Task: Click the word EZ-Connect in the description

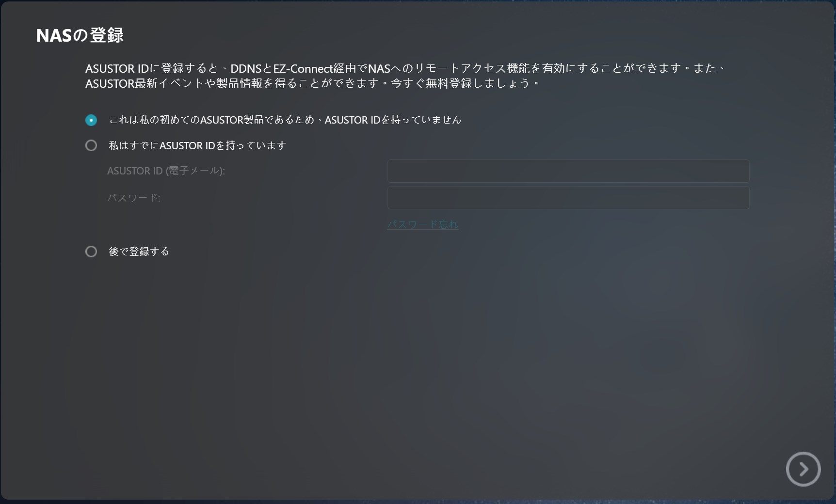Action: (303, 68)
